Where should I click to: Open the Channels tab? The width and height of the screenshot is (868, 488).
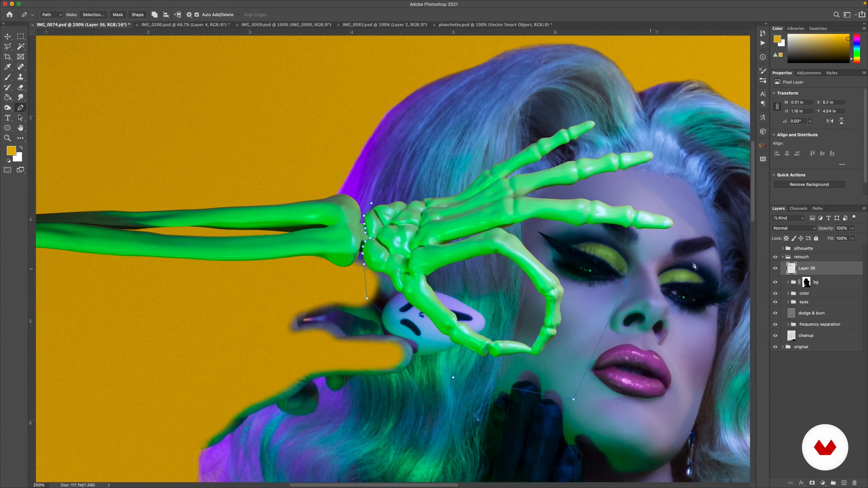click(798, 209)
